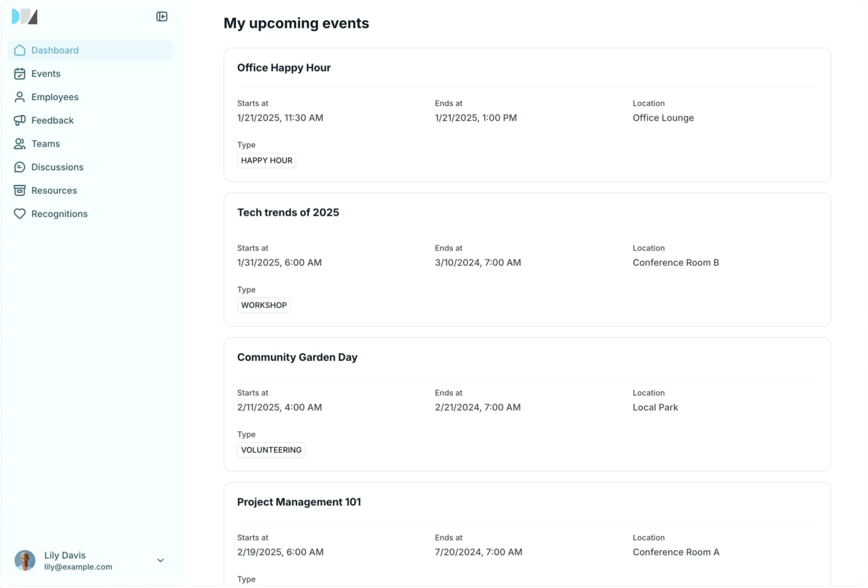The width and height of the screenshot is (868, 588).
Task: Click the Dashboard home icon
Action: tap(19, 50)
